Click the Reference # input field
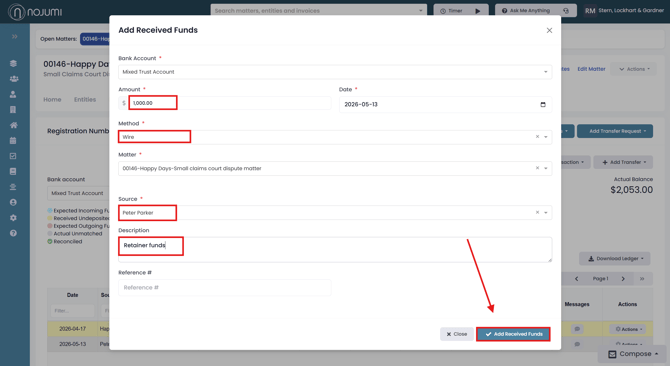The image size is (670, 366). tap(225, 287)
